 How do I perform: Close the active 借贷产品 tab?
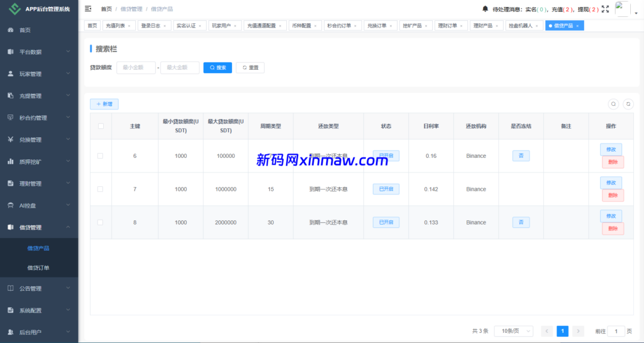click(x=577, y=26)
